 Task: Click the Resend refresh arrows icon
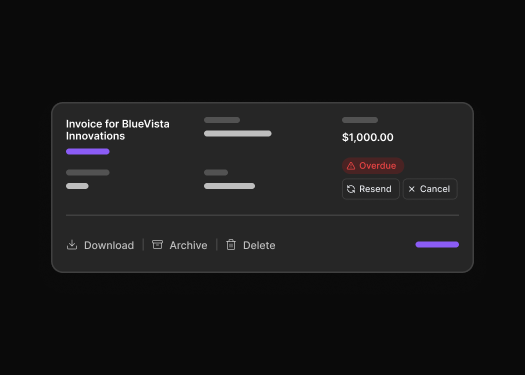[x=351, y=189]
